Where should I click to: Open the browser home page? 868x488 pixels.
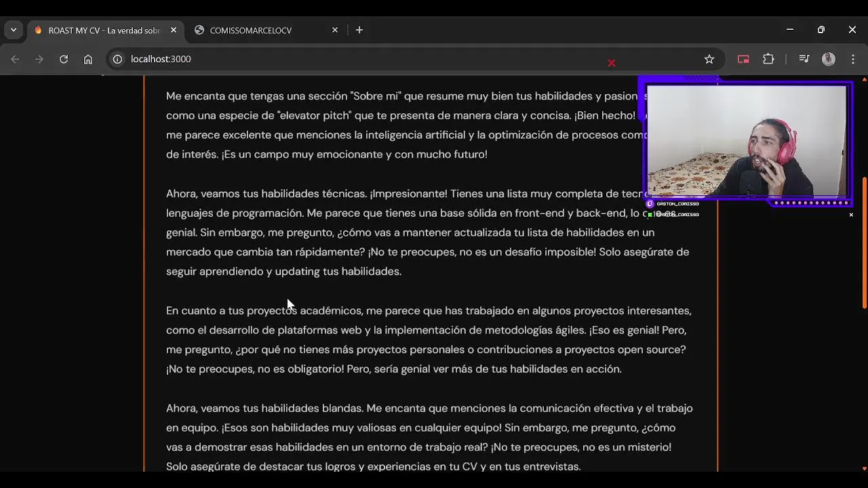(x=88, y=59)
